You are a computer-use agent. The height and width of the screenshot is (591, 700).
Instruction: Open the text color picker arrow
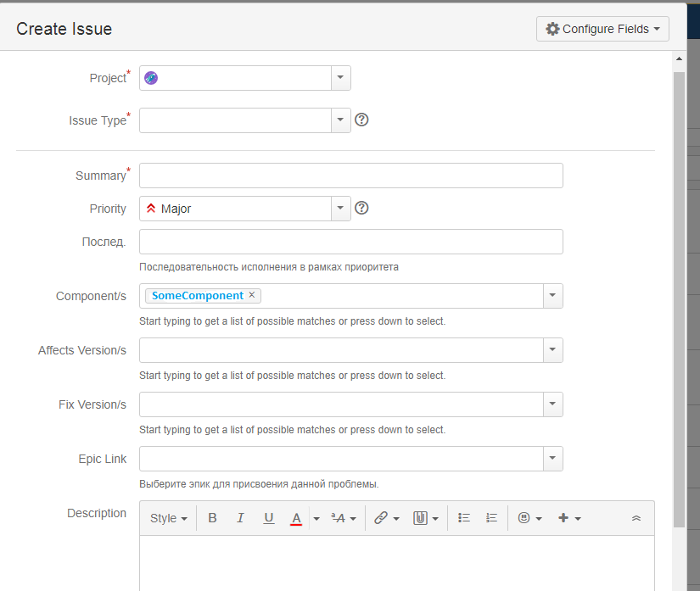316,518
